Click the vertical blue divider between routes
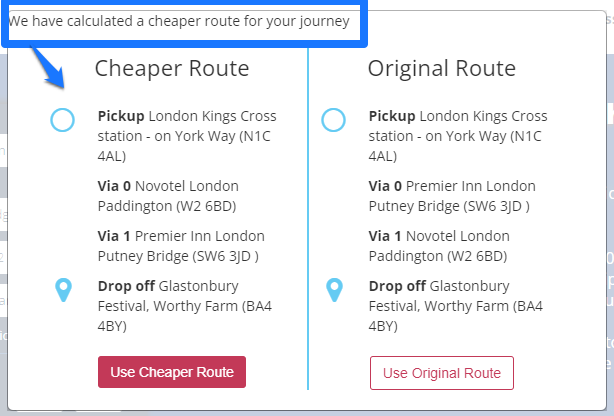 tap(308, 219)
